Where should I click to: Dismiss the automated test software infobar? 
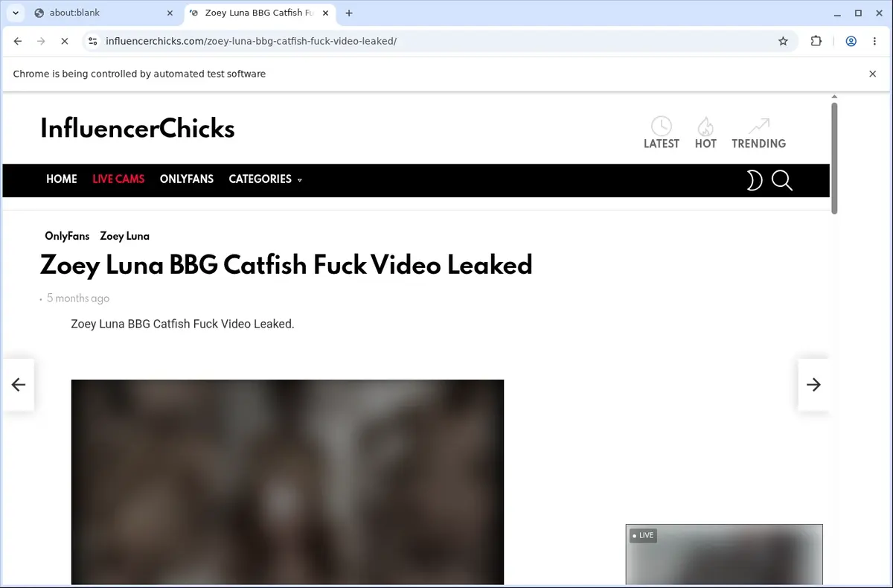pyautogui.click(x=873, y=74)
